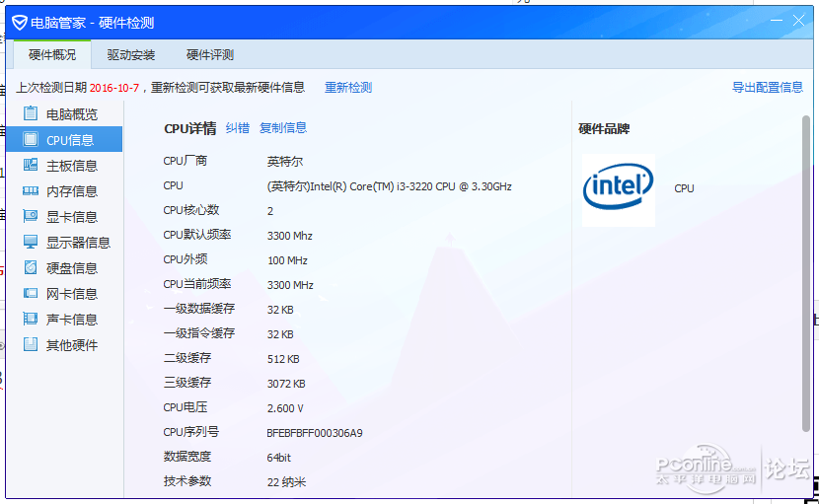Click the last detection date 2016-10-7
This screenshot has height=504, width=819.
coord(114,88)
